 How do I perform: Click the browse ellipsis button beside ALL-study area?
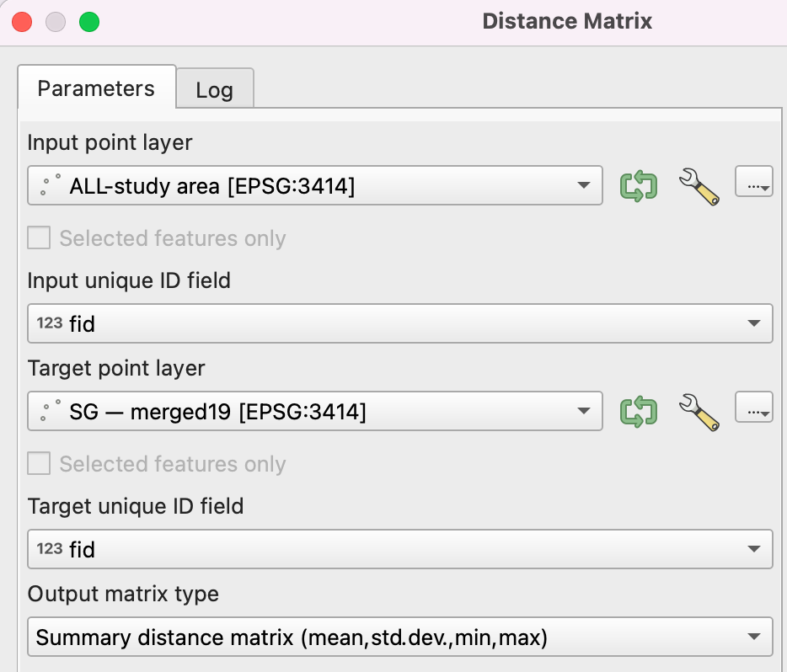pos(753,183)
